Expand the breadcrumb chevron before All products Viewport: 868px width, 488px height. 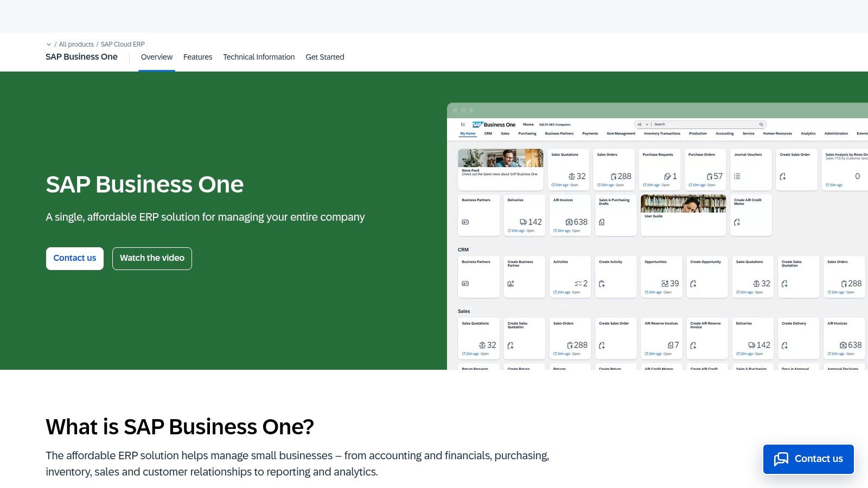pos(49,44)
